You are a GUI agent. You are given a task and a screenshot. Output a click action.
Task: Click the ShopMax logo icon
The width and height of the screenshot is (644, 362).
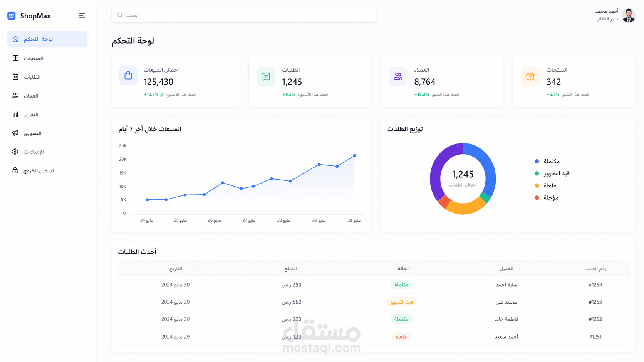pos(11,15)
